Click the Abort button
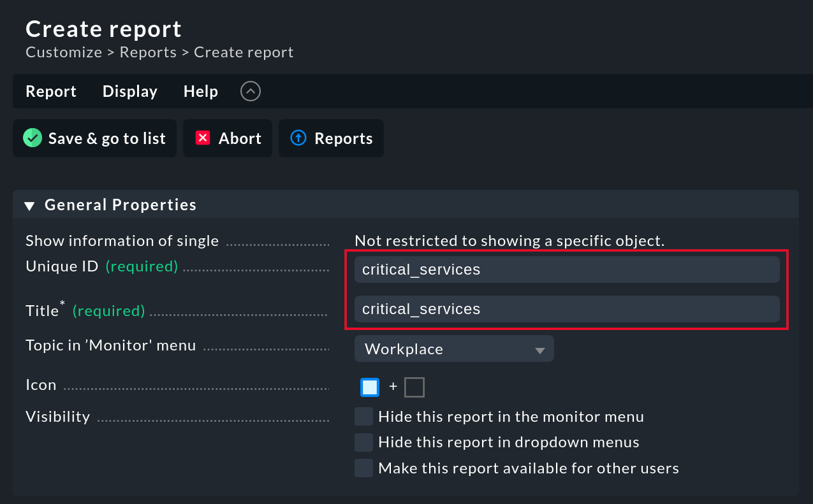This screenshot has width=813, height=504. [x=228, y=138]
